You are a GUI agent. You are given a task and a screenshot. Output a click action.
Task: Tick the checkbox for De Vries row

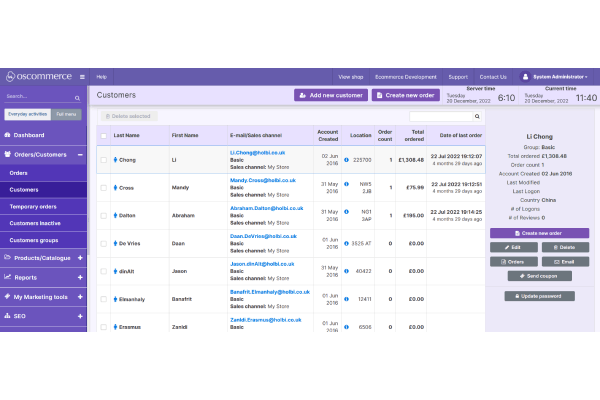click(x=104, y=244)
